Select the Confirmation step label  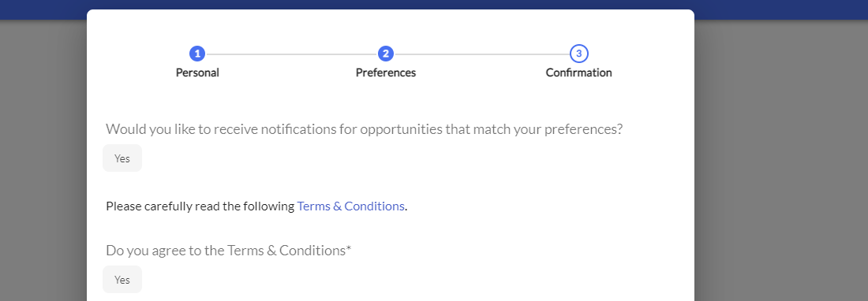click(578, 72)
